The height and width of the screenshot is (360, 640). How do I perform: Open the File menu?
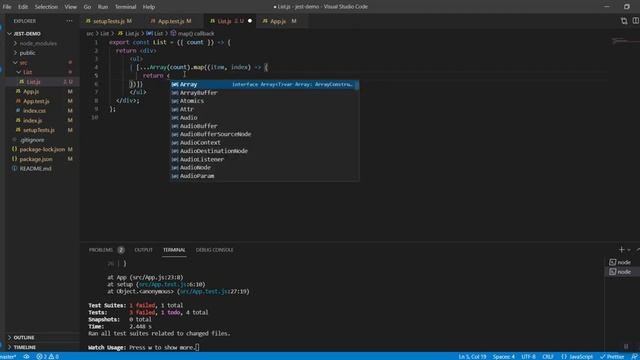(7, 7)
